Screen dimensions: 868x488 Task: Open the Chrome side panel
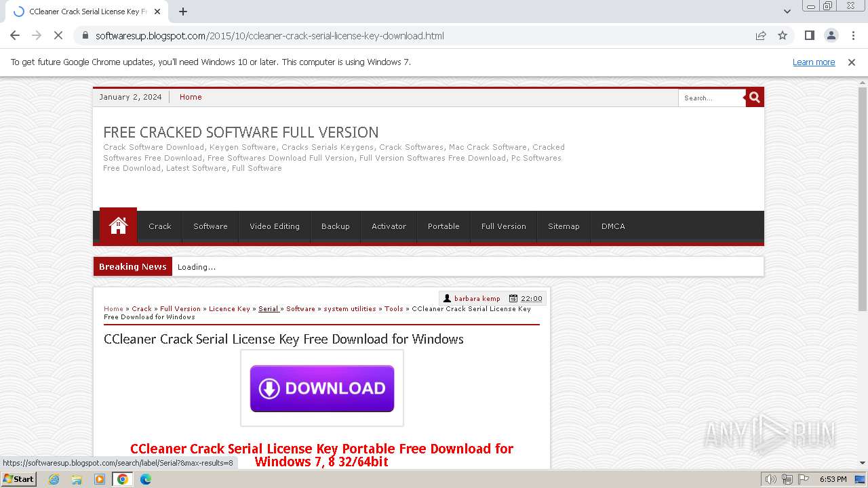(809, 35)
